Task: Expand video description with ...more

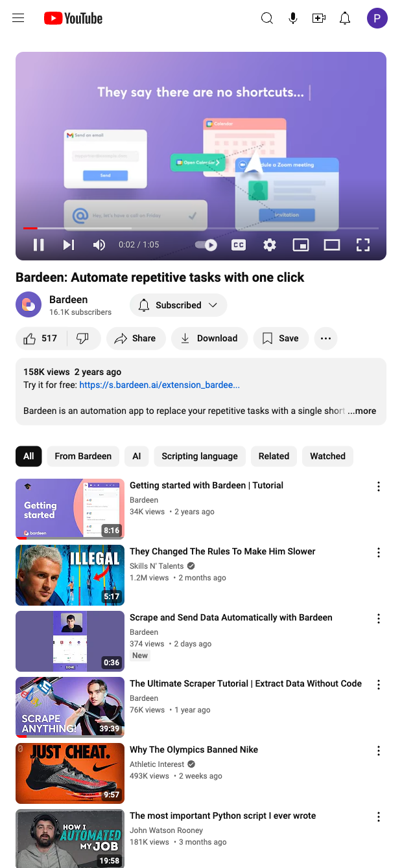Action: [362, 411]
